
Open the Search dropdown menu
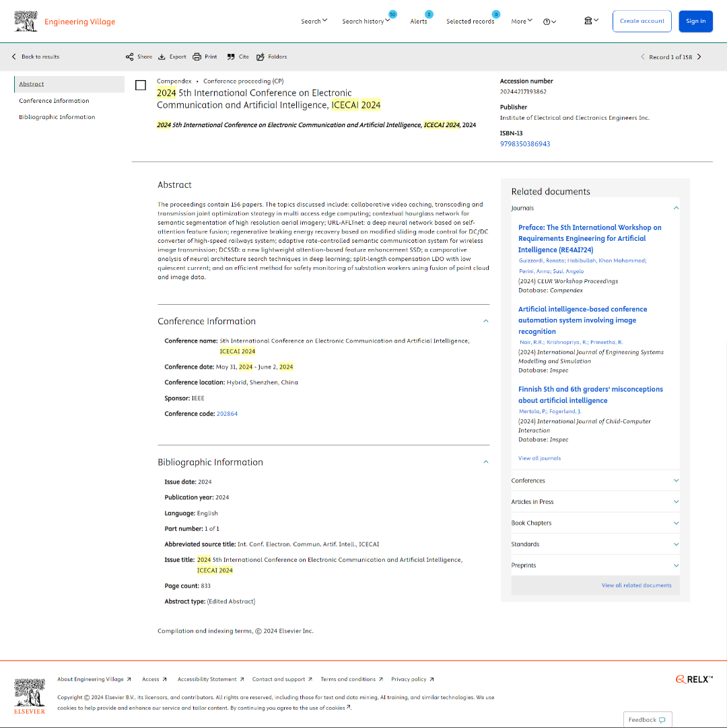click(314, 22)
